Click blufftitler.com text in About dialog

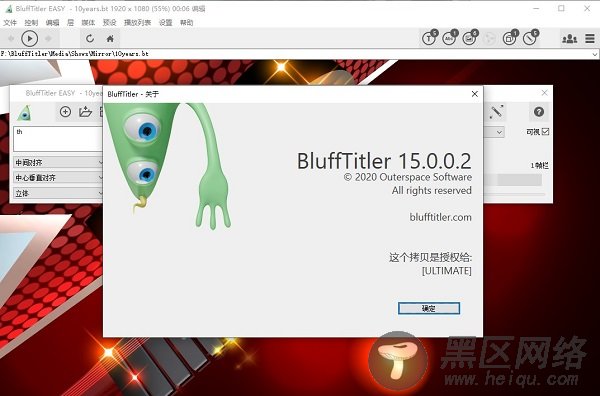(x=440, y=217)
